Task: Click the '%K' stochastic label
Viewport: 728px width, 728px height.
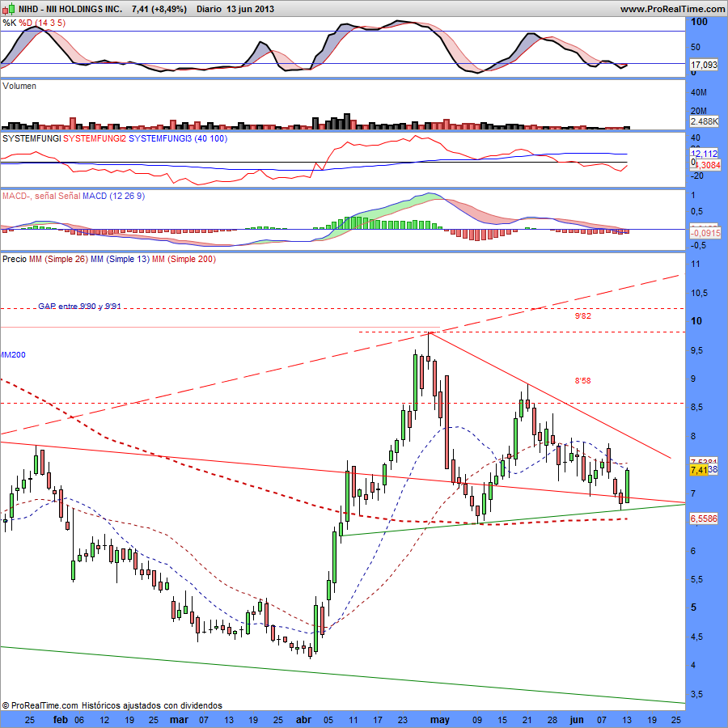Action: (9, 23)
